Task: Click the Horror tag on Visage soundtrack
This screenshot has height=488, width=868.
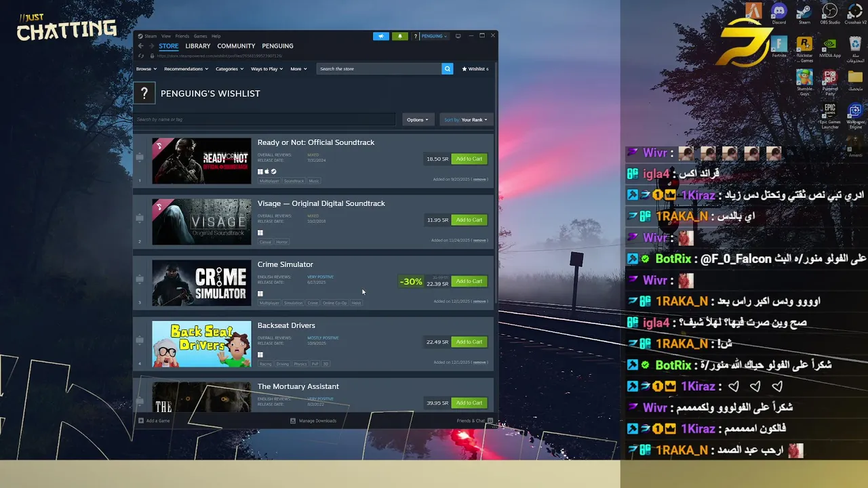Action: point(282,242)
